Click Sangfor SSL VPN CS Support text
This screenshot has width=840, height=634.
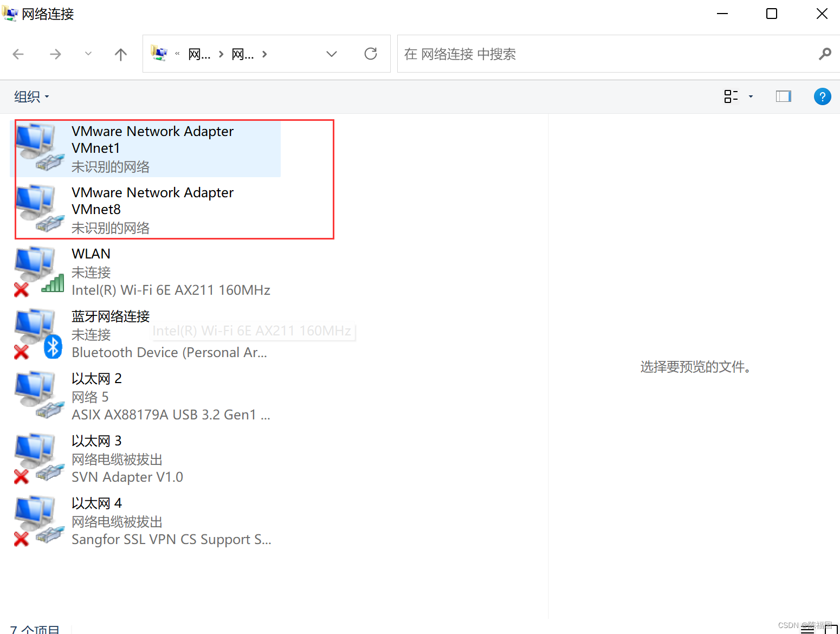(171, 540)
